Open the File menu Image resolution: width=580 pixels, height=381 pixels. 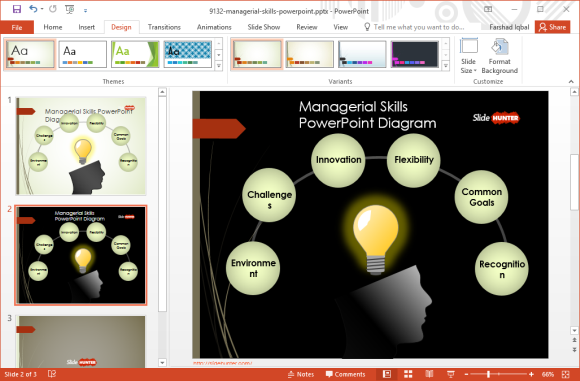(17, 27)
